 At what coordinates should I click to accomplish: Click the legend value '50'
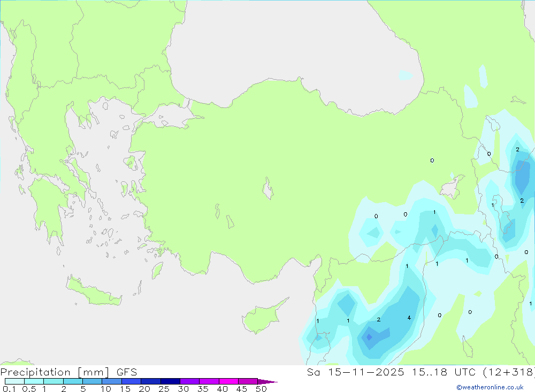(x=261, y=389)
